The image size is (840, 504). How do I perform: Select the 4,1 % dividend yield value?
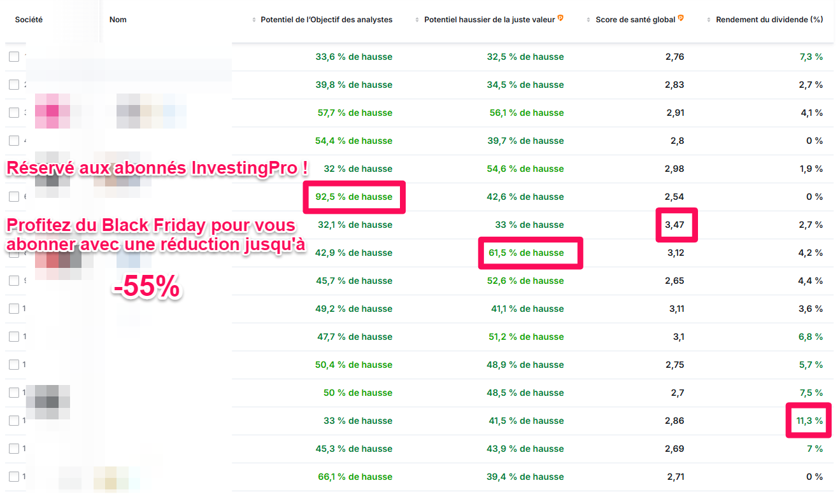[811, 113]
